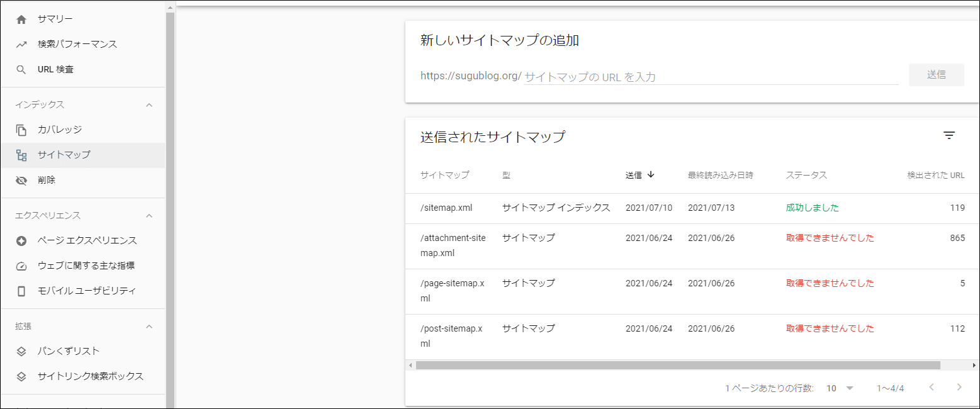This screenshot has width=980, height=409.
Task: Collapse the 拡張 section
Action: [149, 327]
